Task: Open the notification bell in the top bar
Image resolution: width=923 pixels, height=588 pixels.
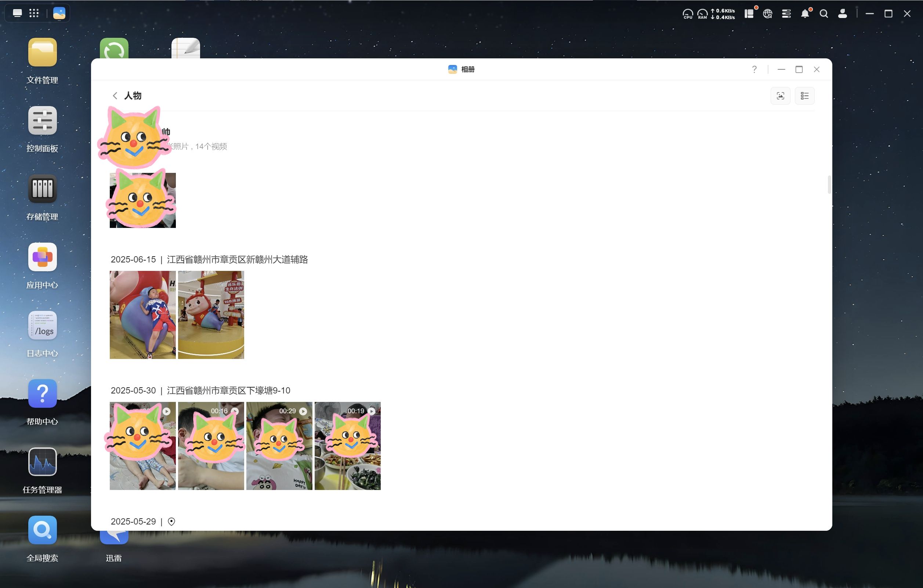Action: click(x=804, y=14)
